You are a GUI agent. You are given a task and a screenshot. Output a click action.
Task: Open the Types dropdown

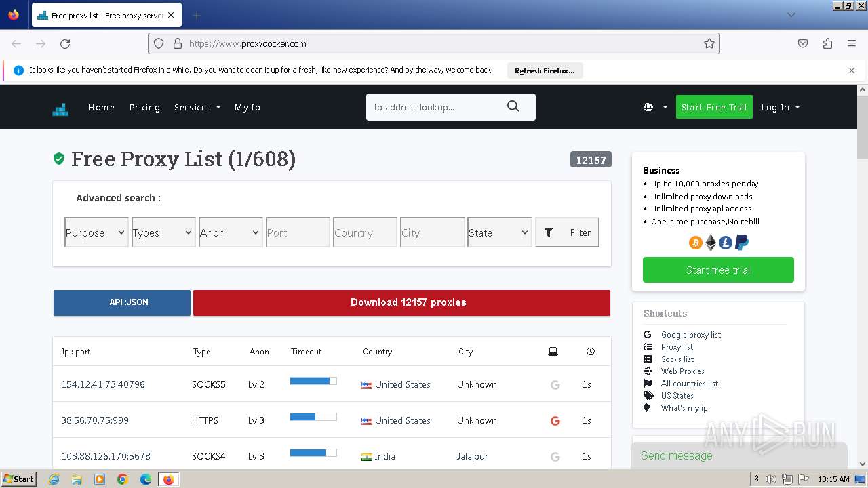(x=163, y=232)
